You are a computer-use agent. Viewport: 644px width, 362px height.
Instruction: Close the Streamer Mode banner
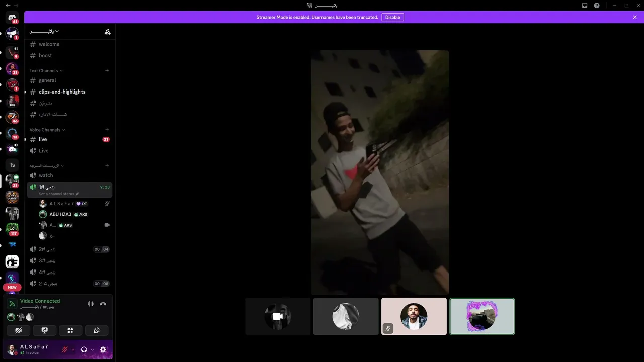[635, 17]
